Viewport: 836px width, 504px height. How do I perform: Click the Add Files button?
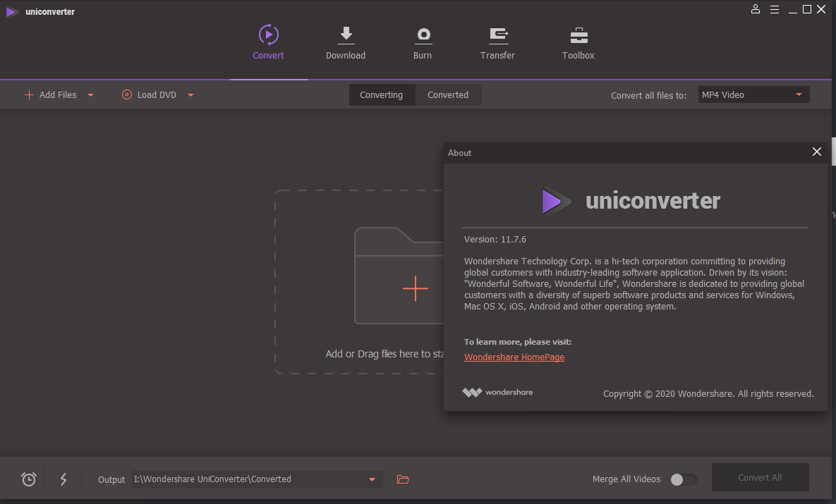[51, 95]
